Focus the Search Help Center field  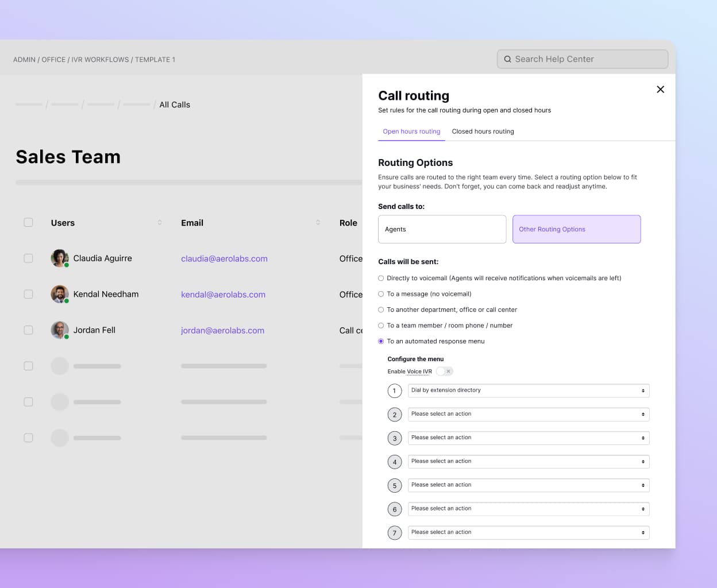click(586, 59)
